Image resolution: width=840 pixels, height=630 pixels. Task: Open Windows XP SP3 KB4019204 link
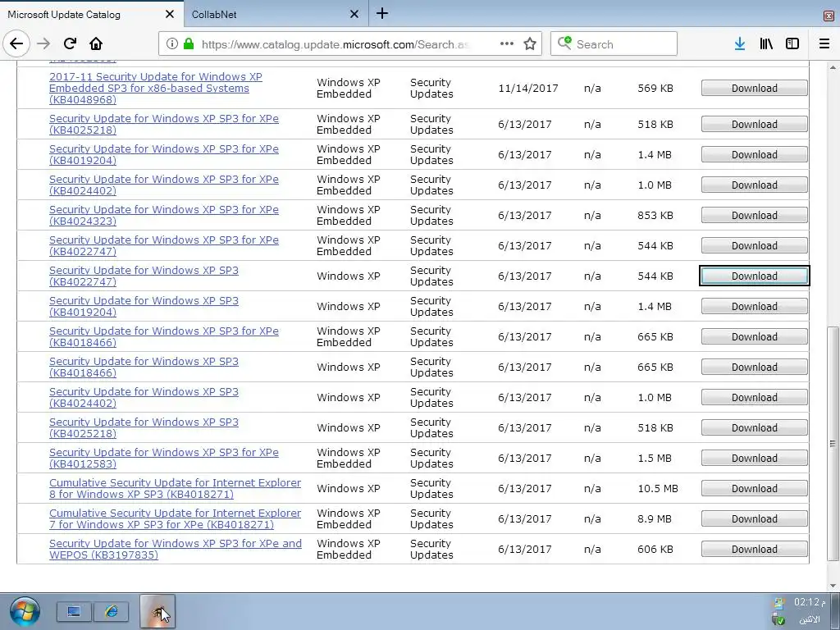tap(144, 307)
